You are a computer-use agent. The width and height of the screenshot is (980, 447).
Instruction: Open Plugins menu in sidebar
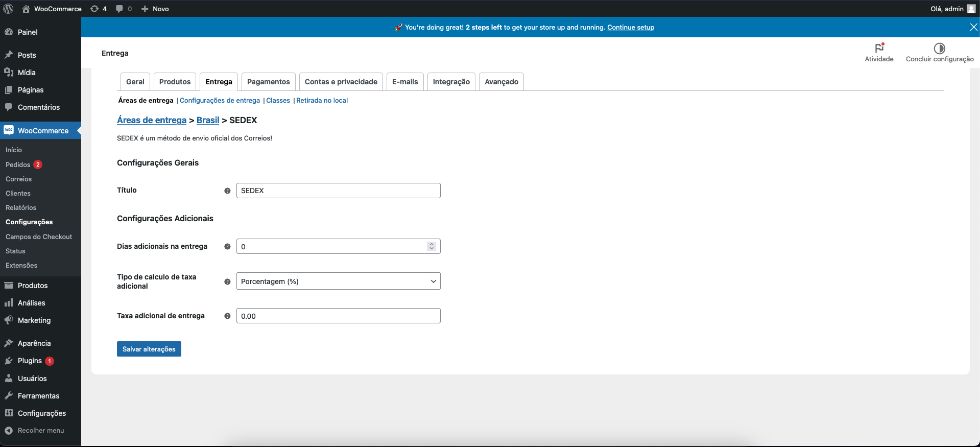40,360
